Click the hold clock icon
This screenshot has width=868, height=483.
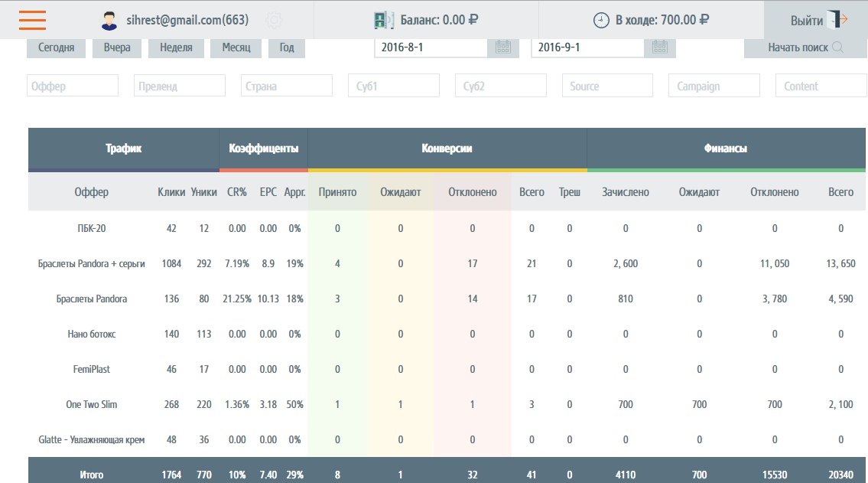[602, 21]
